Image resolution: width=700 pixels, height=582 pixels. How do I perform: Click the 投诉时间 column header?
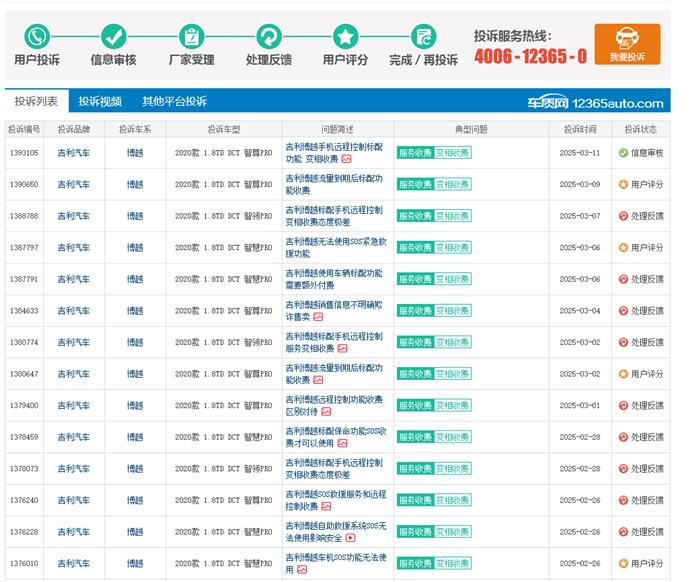[x=580, y=129]
